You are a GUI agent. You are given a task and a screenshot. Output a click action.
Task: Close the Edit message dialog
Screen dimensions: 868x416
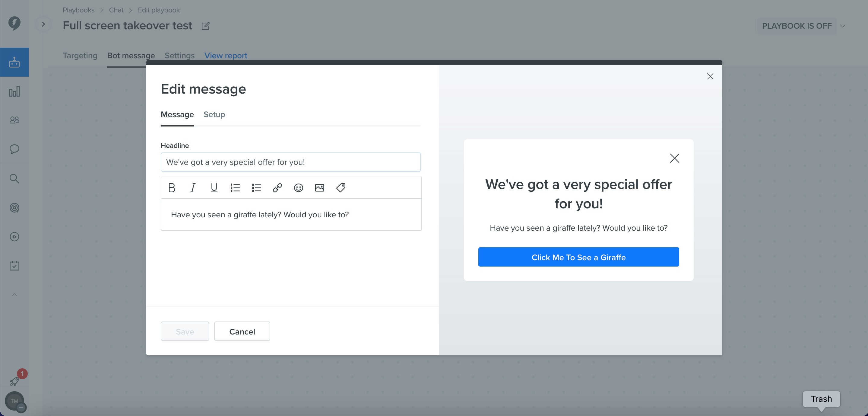click(710, 77)
